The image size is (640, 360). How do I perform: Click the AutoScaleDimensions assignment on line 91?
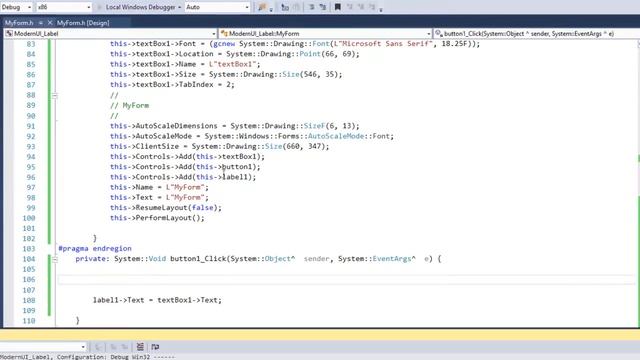coord(235,126)
